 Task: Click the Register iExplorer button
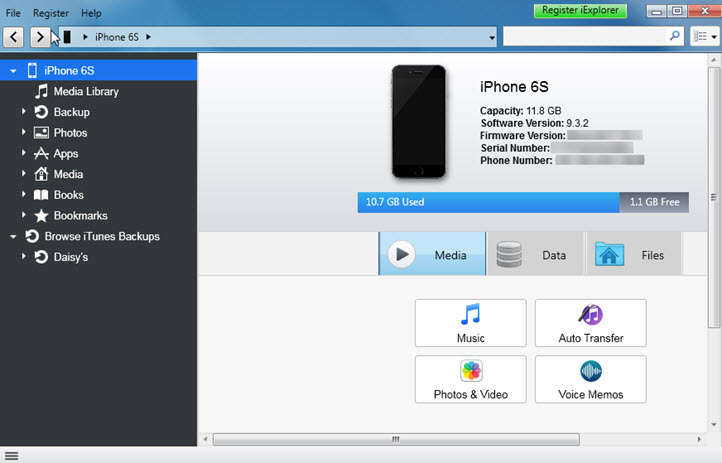[x=580, y=11]
